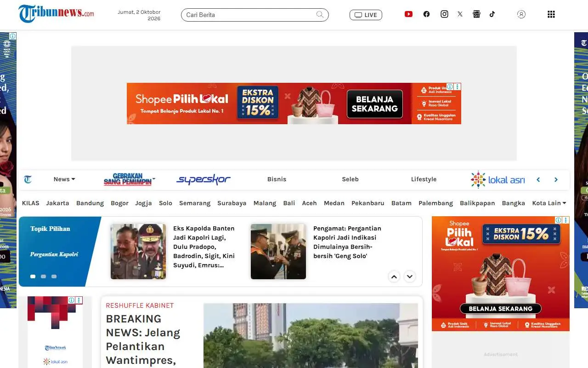Image resolution: width=588 pixels, height=368 pixels.
Task: Open the Seleb category
Action: click(x=350, y=179)
